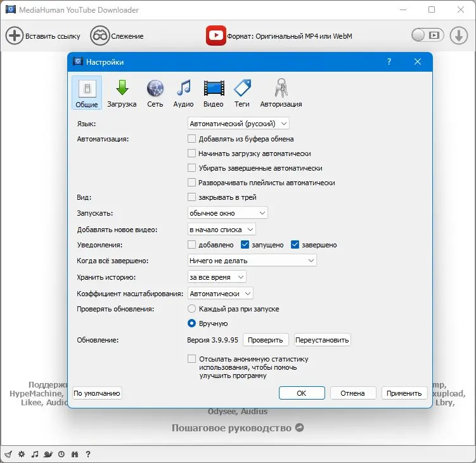Close the Настройки dialog

[x=418, y=62]
